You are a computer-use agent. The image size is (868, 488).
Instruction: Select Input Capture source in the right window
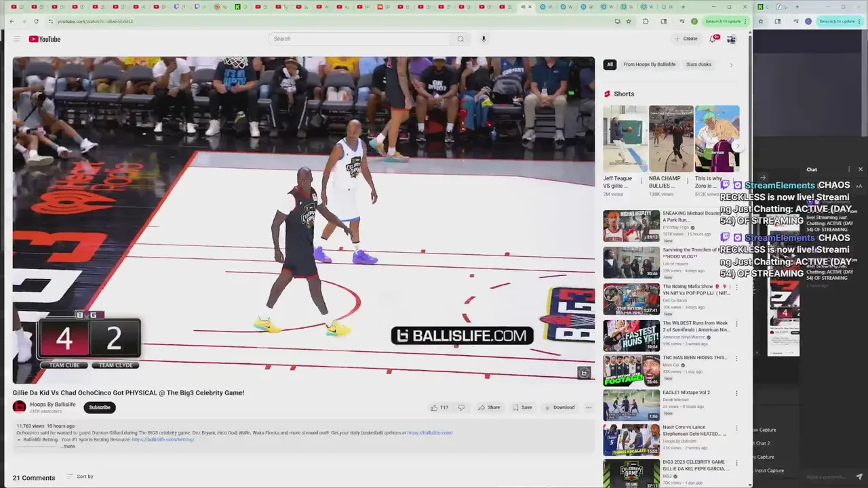coord(770,470)
